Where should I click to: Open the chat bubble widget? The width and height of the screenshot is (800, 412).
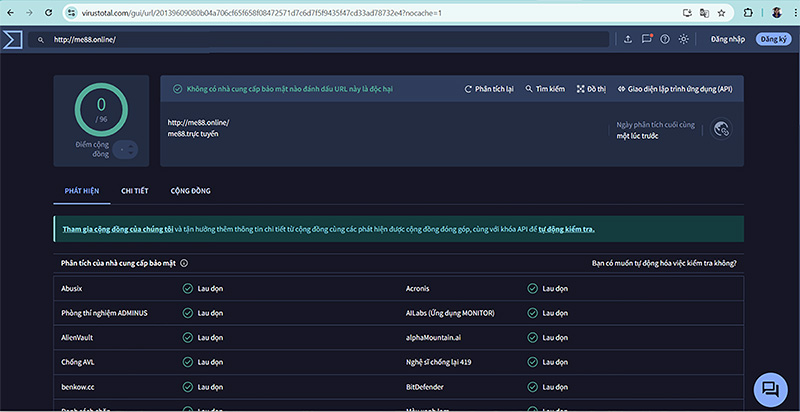[770, 389]
